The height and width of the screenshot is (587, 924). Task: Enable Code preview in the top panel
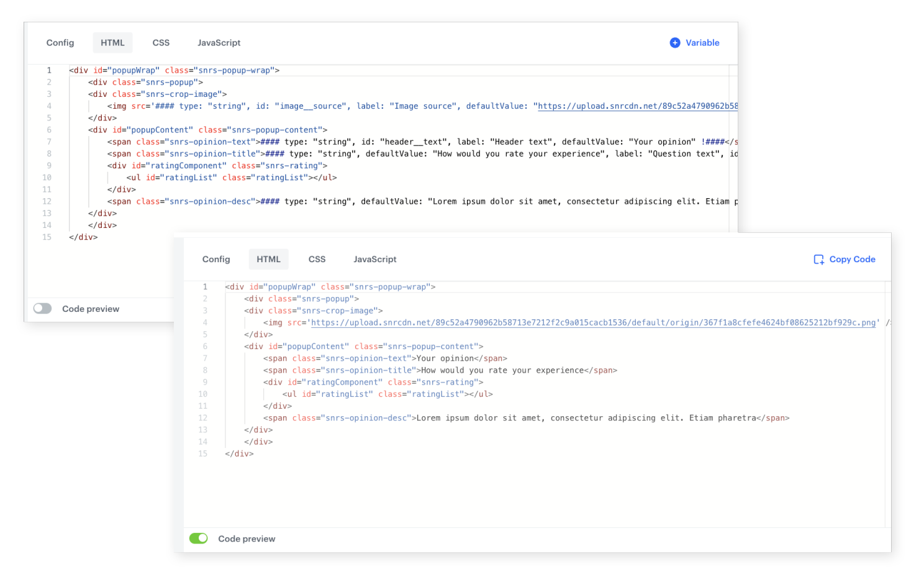[42, 308]
